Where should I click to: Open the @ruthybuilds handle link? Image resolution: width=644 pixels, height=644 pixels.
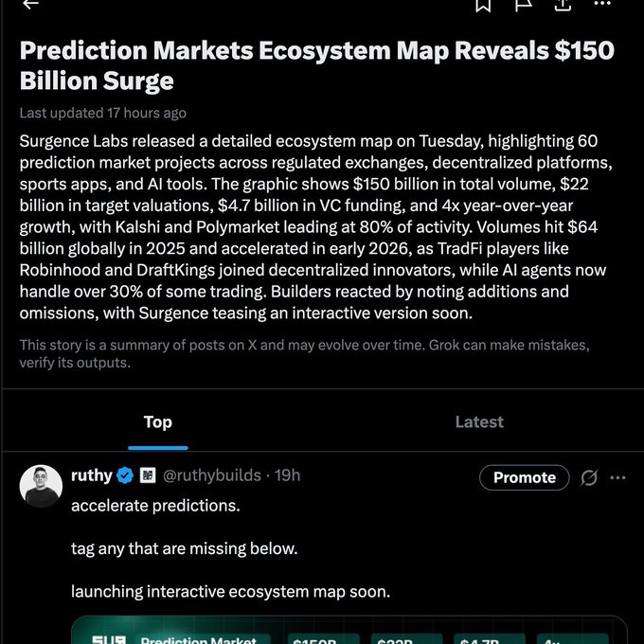(214, 475)
